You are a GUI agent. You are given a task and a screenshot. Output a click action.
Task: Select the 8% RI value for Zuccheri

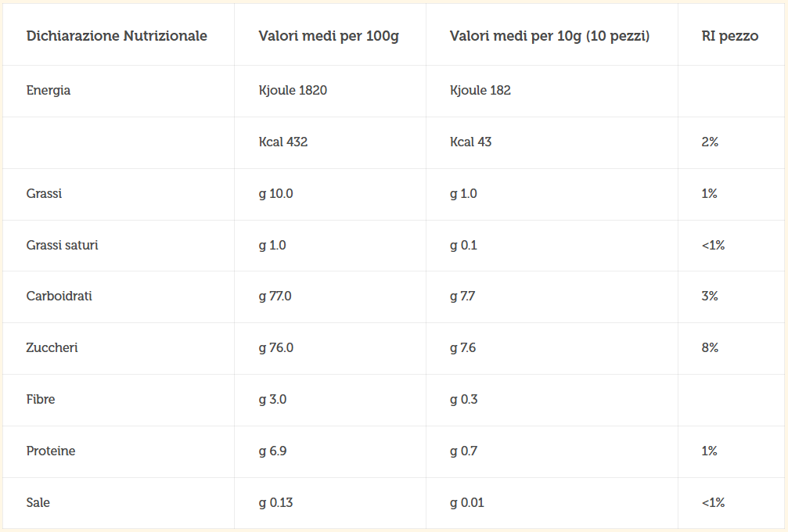[710, 347]
